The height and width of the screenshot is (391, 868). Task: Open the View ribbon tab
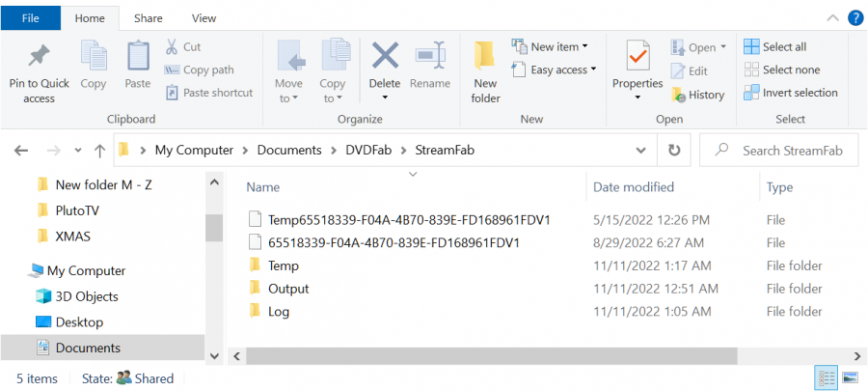pos(203,17)
